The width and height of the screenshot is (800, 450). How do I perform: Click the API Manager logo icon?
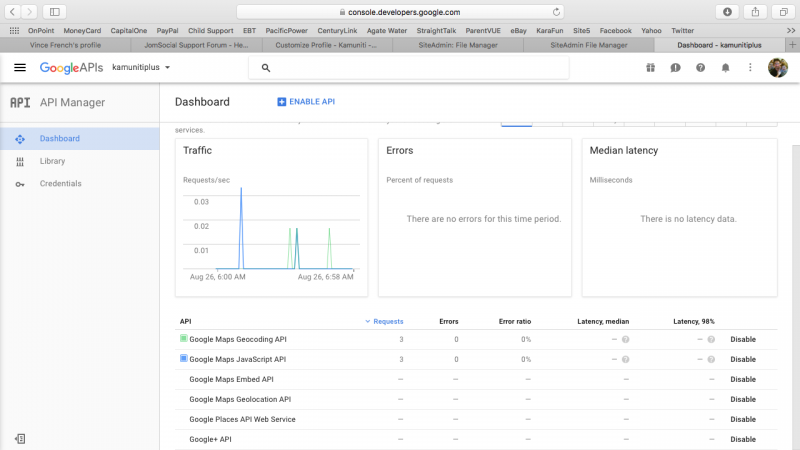click(x=20, y=103)
